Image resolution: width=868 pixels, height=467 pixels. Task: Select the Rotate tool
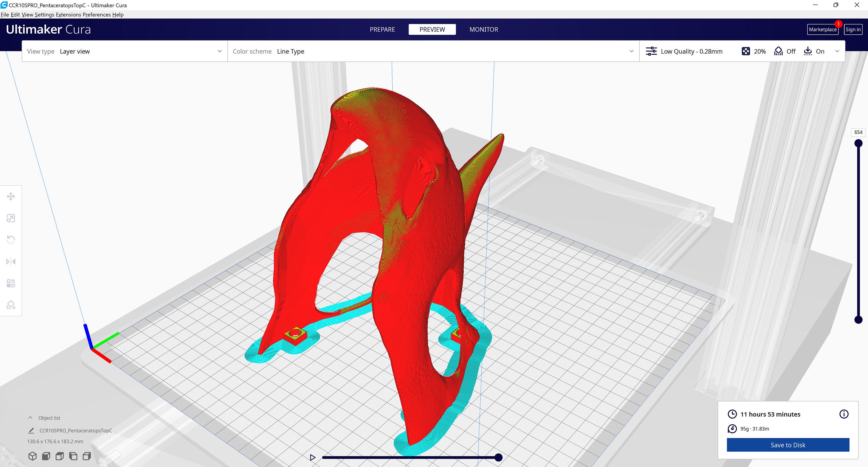[11, 239]
